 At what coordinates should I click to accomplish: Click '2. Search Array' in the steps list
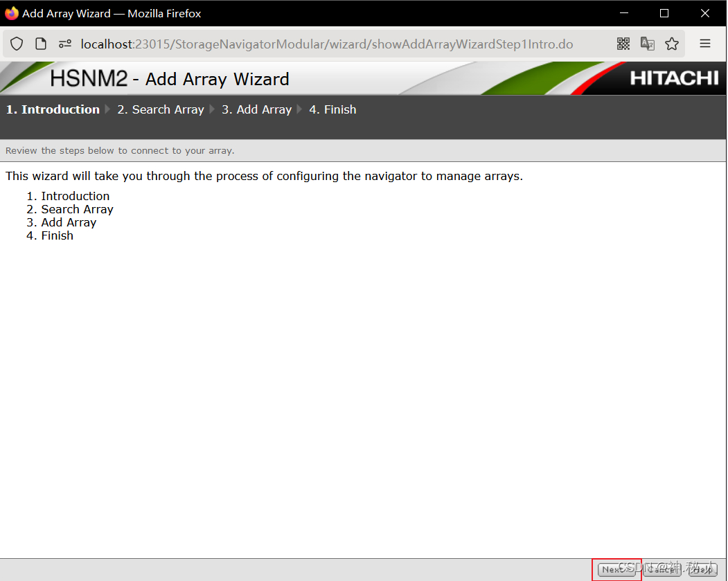[x=70, y=209]
